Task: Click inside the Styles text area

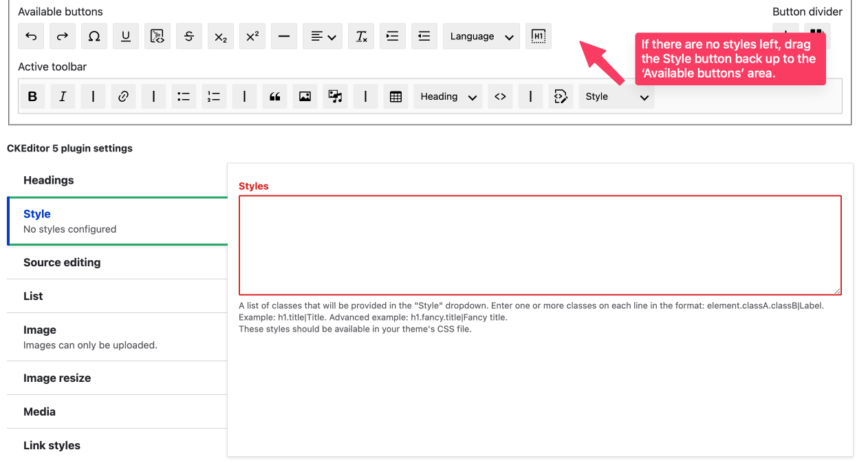Action: (x=540, y=245)
